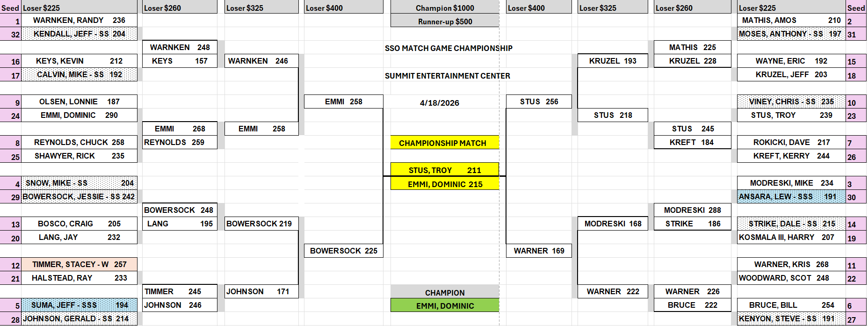Click the BOWERSOCK 225 semifinal cell

(x=343, y=251)
